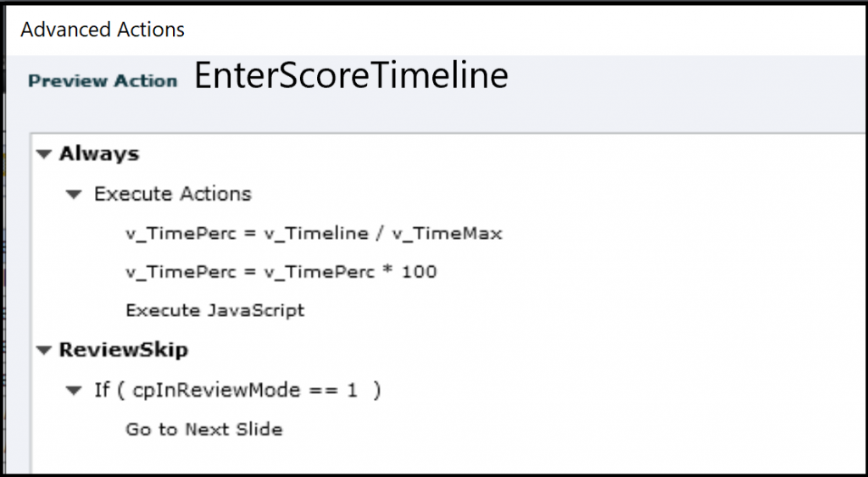Select the Execute JavaScript action

pos(215,310)
